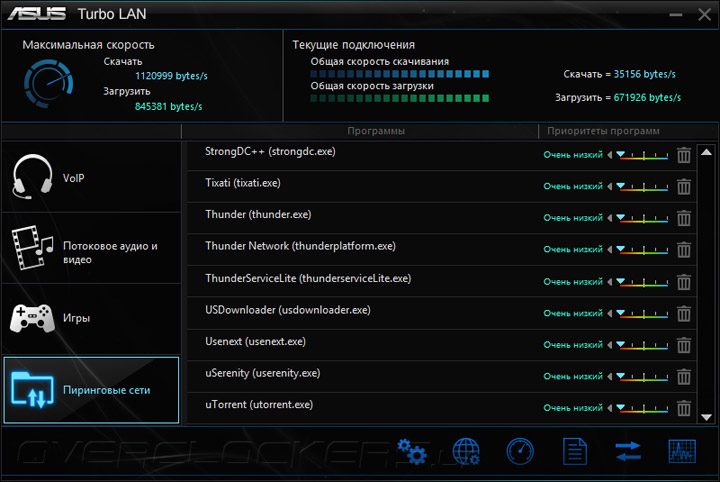
Task: Click Приоритеты программ column header
Action: coord(603,131)
